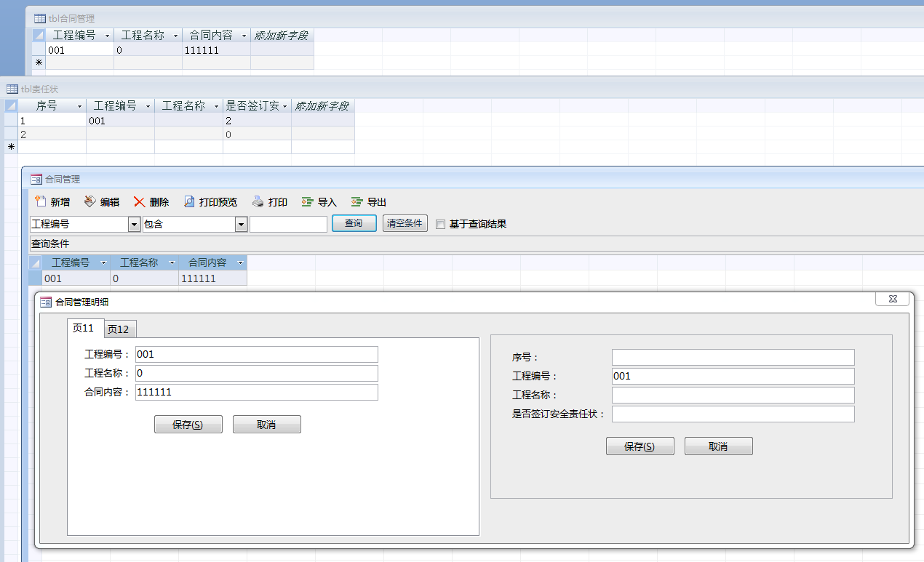Click the 是否签订安全责任状 input field
Viewport: 924px width, 562px height.
coord(733,414)
